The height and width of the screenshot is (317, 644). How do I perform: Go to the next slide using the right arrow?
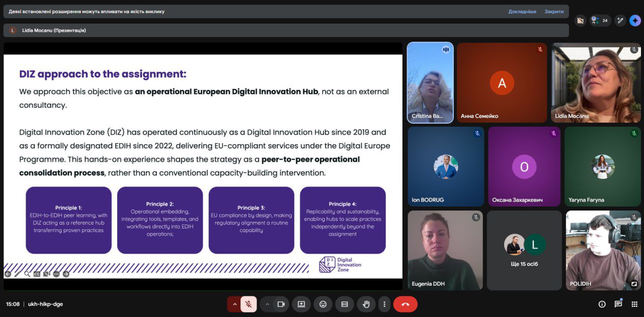click(x=66, y=274)
